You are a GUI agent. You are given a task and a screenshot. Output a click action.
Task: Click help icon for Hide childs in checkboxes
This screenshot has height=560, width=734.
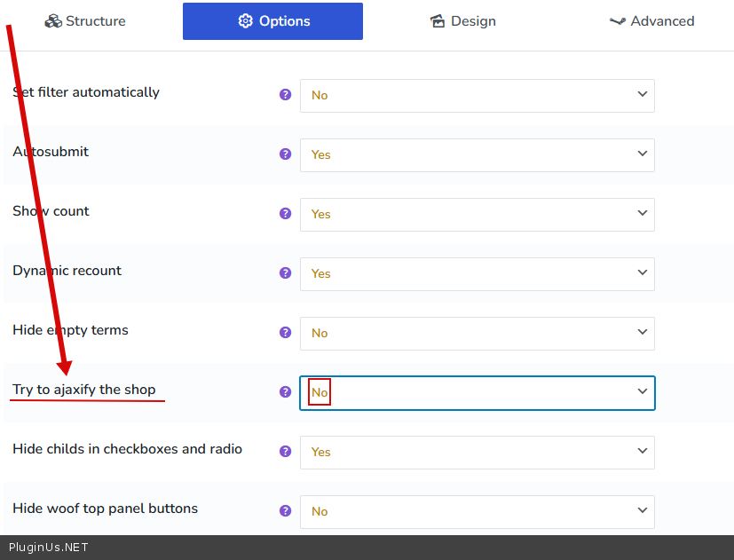[285, 451]
